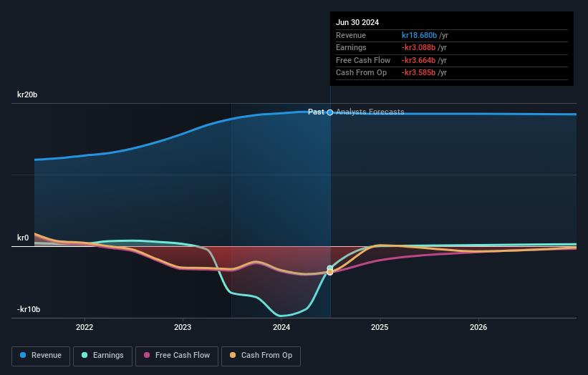
Task: Click the kr20b y-axis label
Action: [x=27, y=94]
